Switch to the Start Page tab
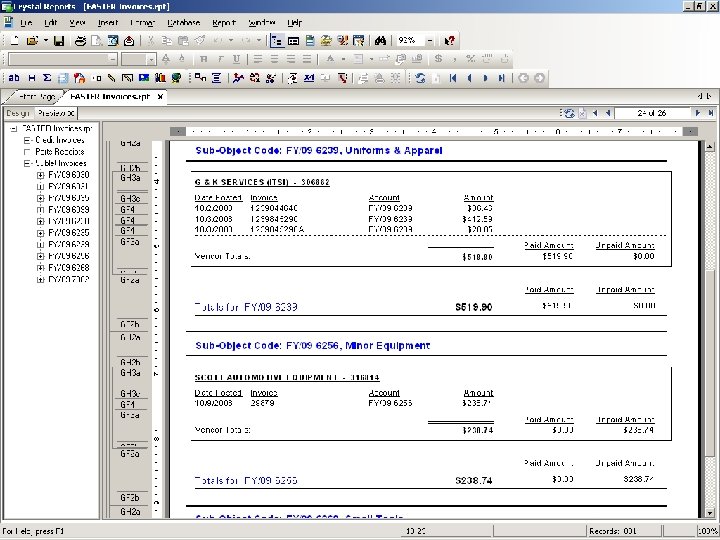Image resolution: width=720 pixels, height=540 pixels. [x=38, y=97]
